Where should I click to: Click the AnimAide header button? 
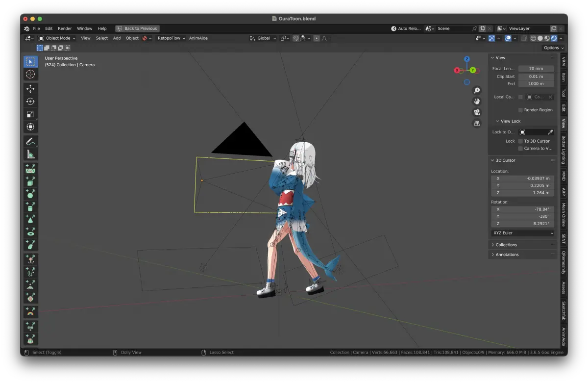pos(198,38)
